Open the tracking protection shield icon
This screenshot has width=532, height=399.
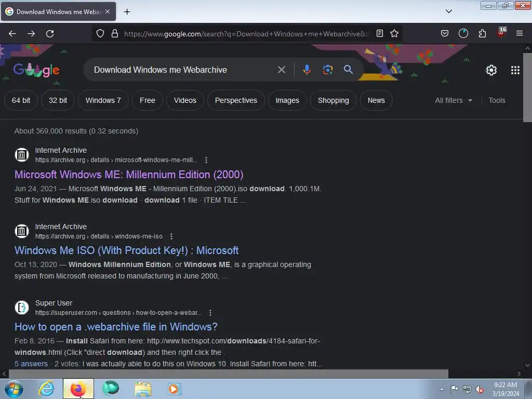tap(100, 34)
